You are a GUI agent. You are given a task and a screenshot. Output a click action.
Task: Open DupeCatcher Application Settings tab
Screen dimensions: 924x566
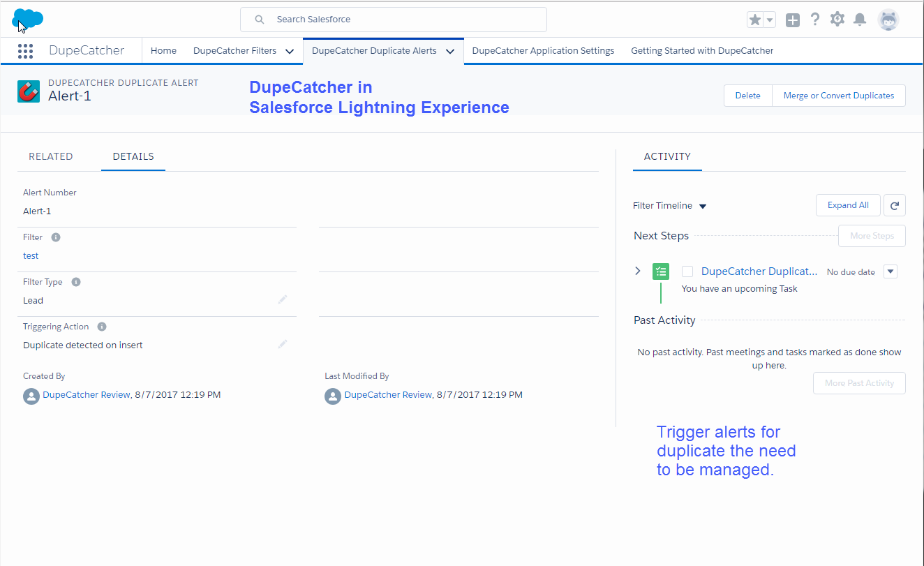coord(543,51)
